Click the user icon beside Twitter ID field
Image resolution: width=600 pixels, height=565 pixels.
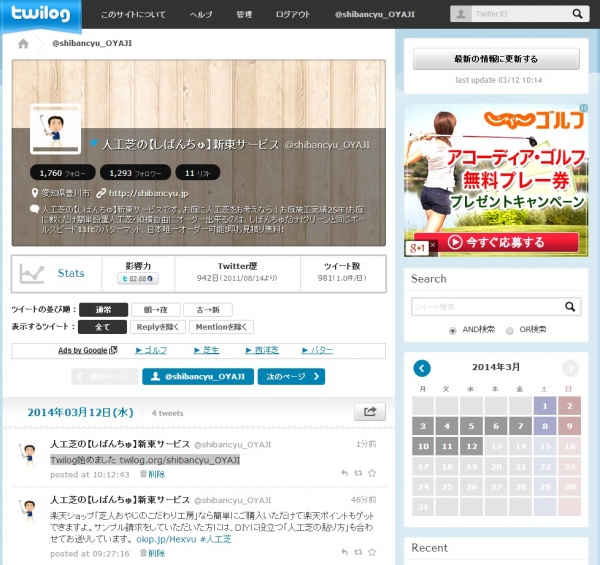461,14
